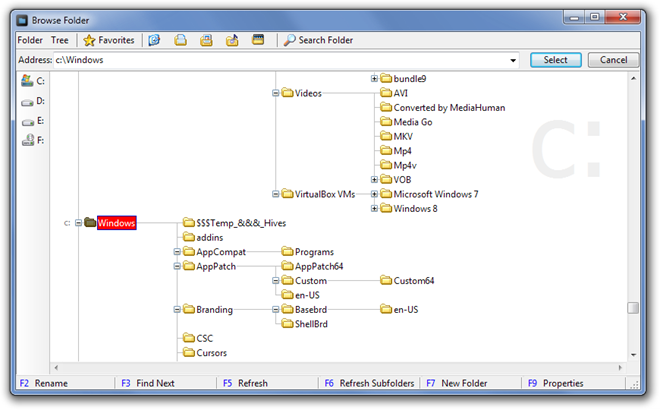Open the Address history dropdown arrow
This screenshot has width=660, height=410.
pos(513,60)
